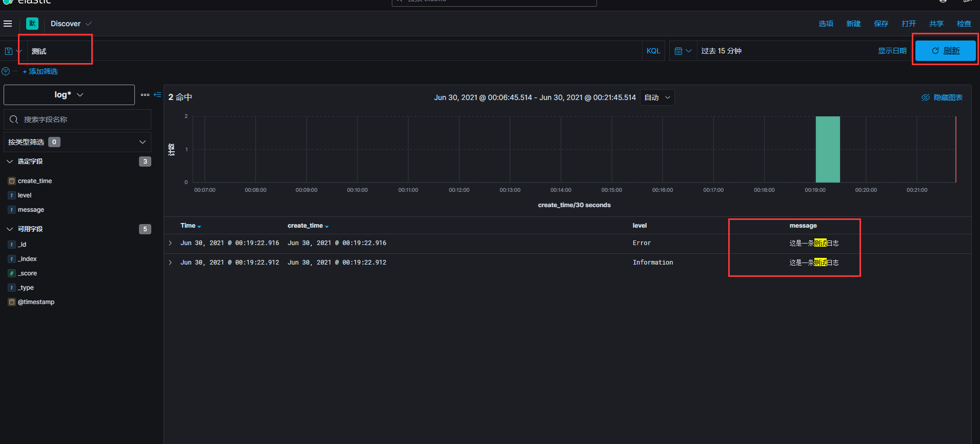Select the create_time selected field

point(35,181)
